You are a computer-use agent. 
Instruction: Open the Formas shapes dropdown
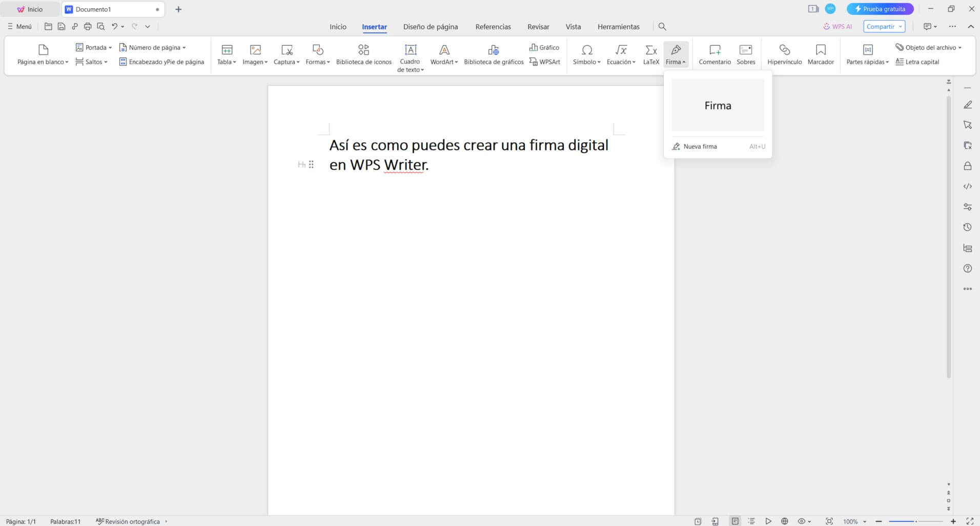(317, 54)
